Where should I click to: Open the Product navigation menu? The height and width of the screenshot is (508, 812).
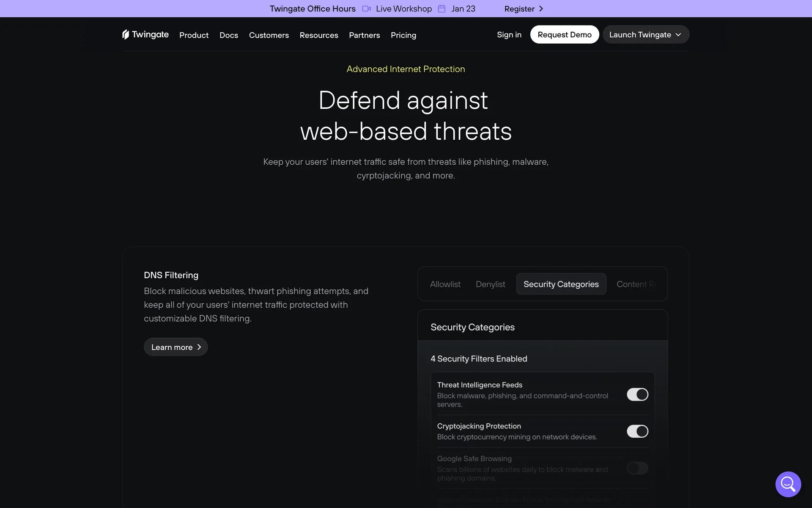coord(194,35)
